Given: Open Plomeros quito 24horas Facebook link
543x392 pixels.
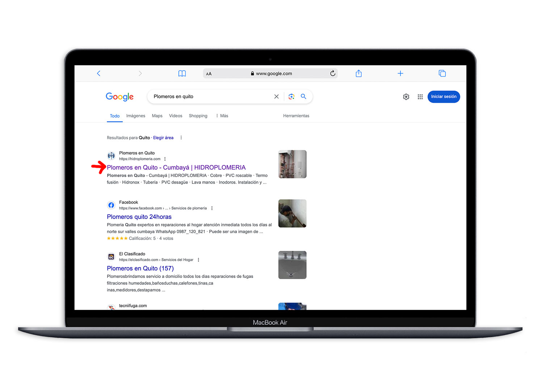Looking at the screenshot, I should tap(139, 217).
